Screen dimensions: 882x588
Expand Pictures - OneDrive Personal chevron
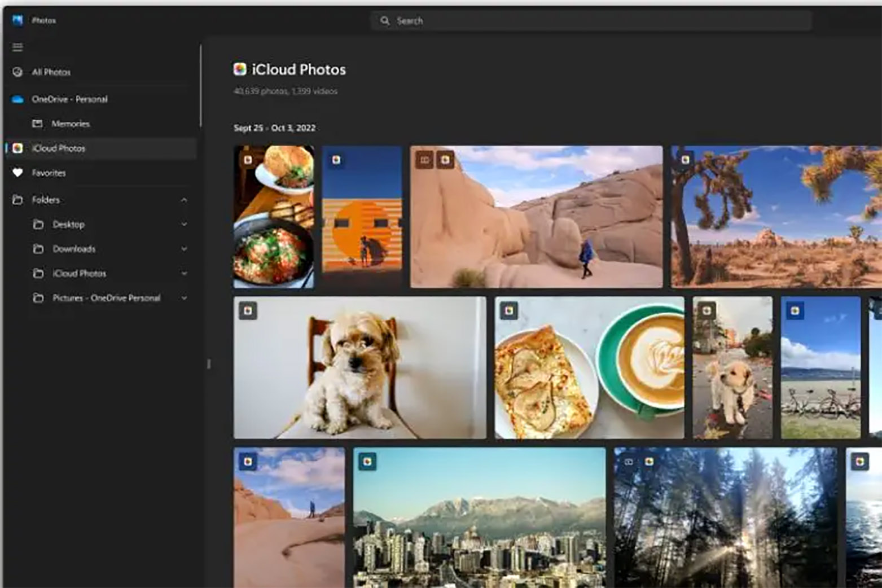point(184,298)
